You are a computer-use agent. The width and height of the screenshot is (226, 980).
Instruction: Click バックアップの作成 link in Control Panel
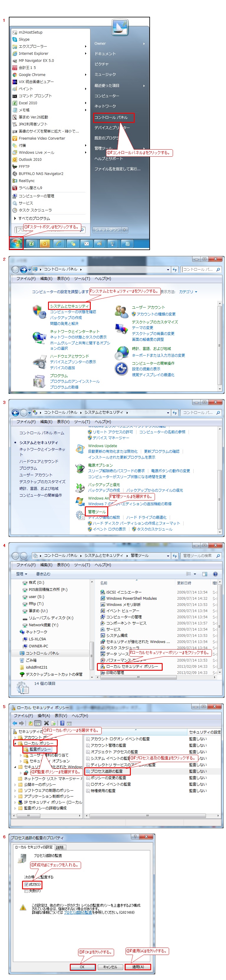66,317
